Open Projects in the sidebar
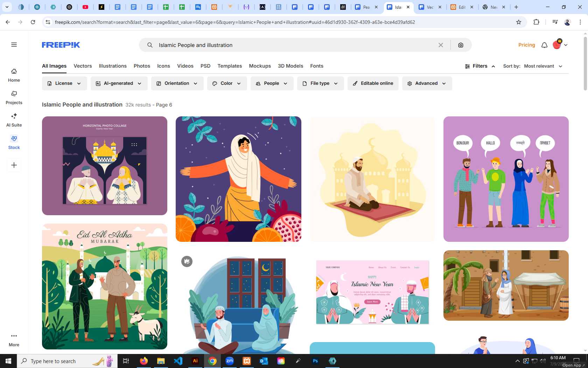Image resolution: width=588 pixels, height=368 pixels. coord(14,98)
